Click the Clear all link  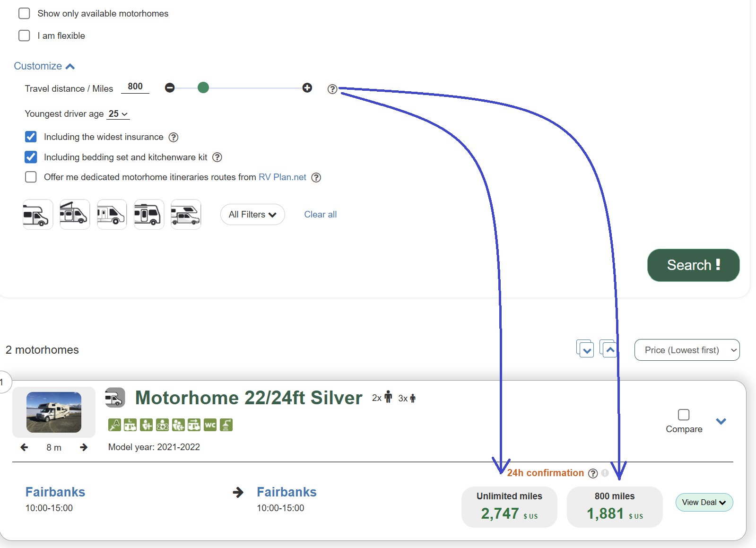[x=320, y=215]
